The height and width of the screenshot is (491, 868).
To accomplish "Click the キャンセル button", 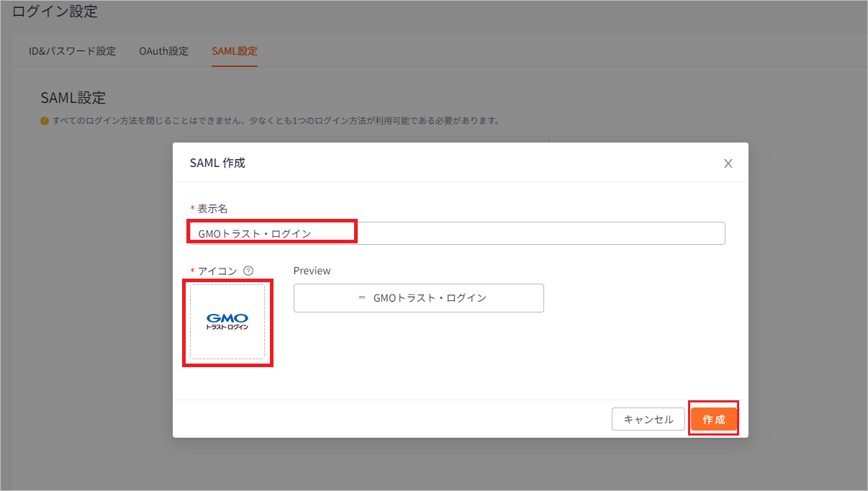I will tap(648, 420).
